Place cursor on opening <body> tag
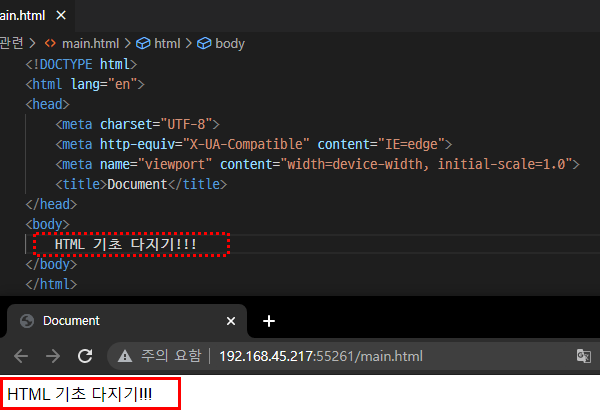Viewport: 600px width, 414px height. click(x=47, y=224)
